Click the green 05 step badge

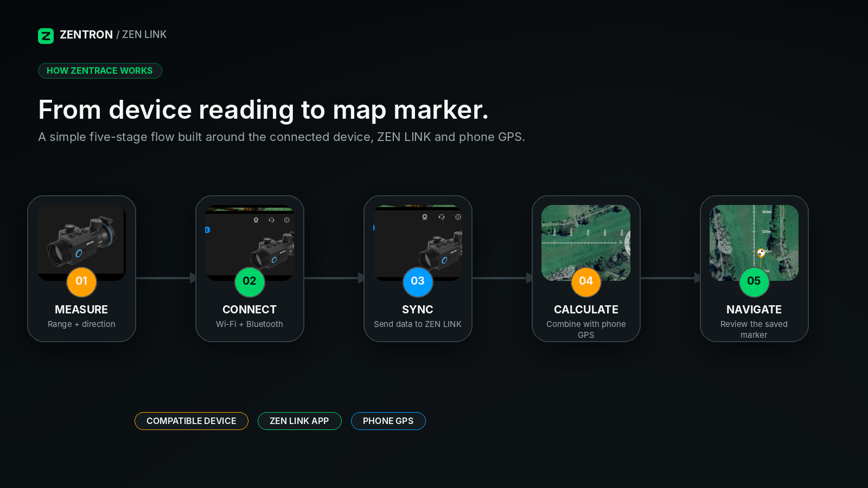click(x=754, y=281)
